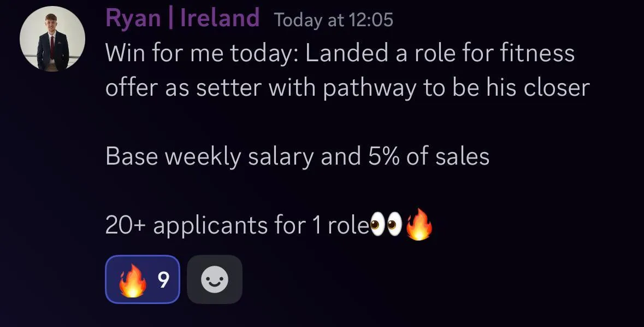The image size is (644, 327).
Task: Click the Today at 12:05 timestamp
Action: (x=334, y=20)
